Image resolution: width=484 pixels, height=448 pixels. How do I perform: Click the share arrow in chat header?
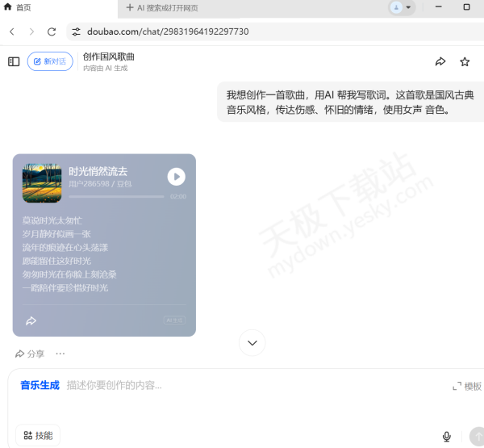click(x=440, y=61)
